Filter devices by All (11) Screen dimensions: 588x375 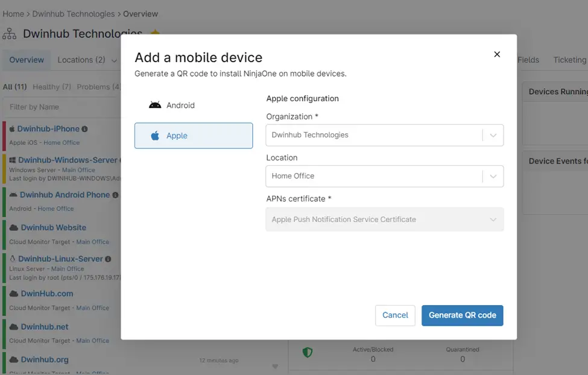click(14, 87)
